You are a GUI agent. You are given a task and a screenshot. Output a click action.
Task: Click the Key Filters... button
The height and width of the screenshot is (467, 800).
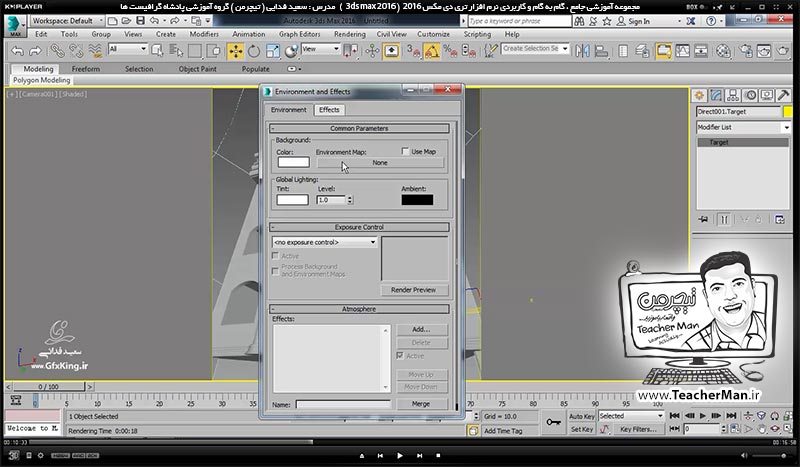point(638,430)
